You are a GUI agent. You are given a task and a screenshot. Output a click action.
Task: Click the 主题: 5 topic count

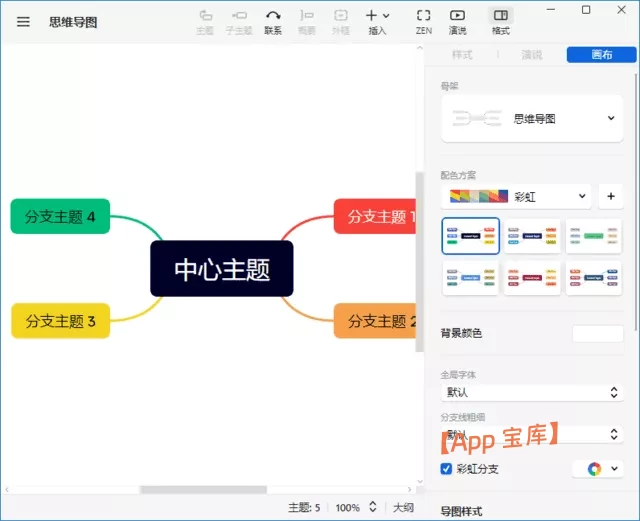point(304,508)
